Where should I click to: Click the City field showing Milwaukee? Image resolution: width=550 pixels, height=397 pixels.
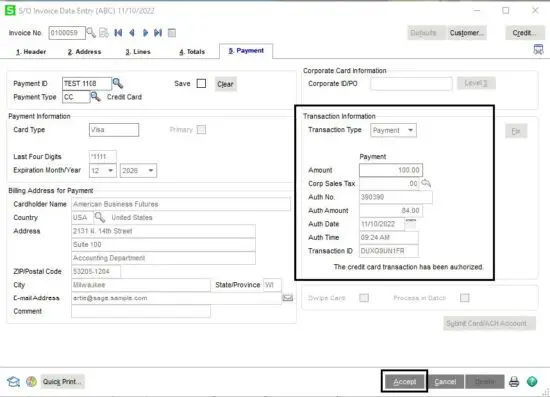click(x=141, y=285)
